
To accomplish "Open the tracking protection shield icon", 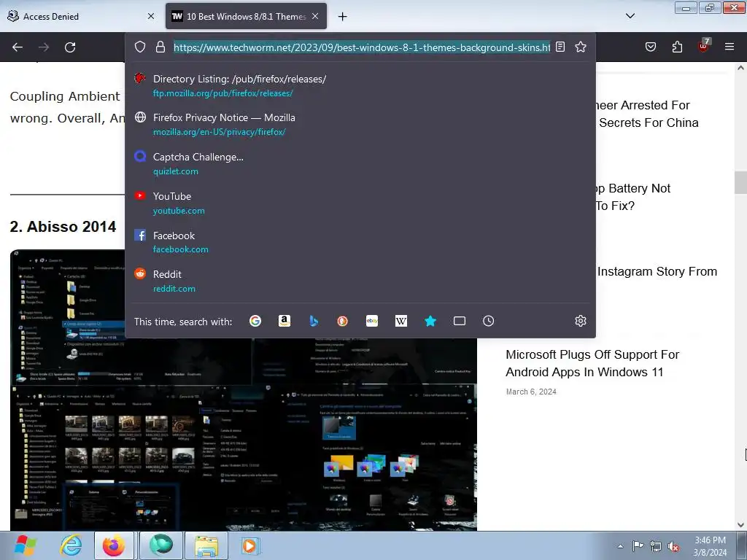I will tap(139, 47).
